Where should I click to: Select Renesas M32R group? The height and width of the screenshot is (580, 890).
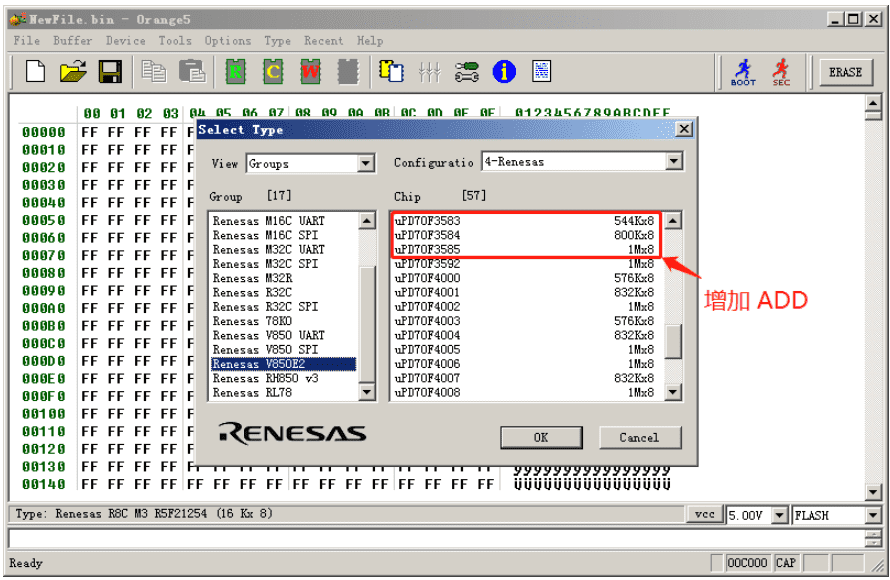pyautogui.click(x=284, y=278)
